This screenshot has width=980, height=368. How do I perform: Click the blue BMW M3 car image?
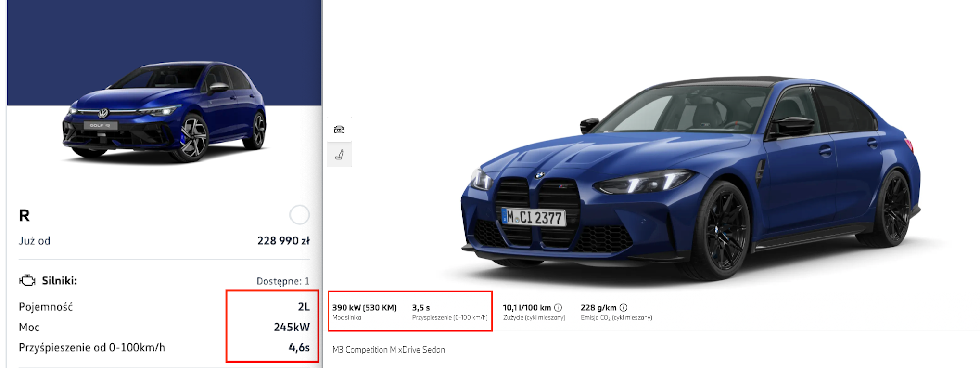tap(691, 177)
